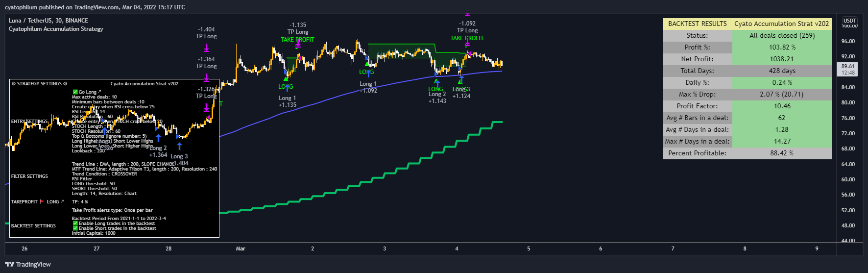
Task: Click the Avg # Bars in a deal value 62
Action: (x=782, y=118)
